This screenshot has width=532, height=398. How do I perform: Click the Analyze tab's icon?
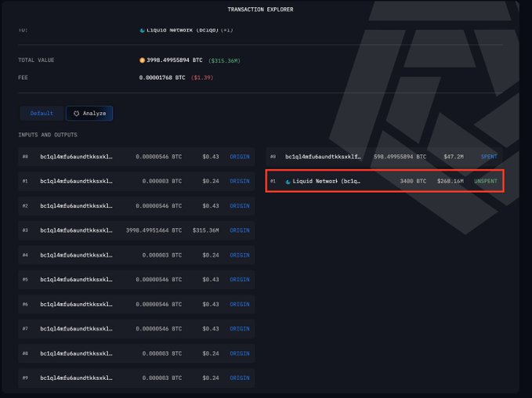pos(76,114)
